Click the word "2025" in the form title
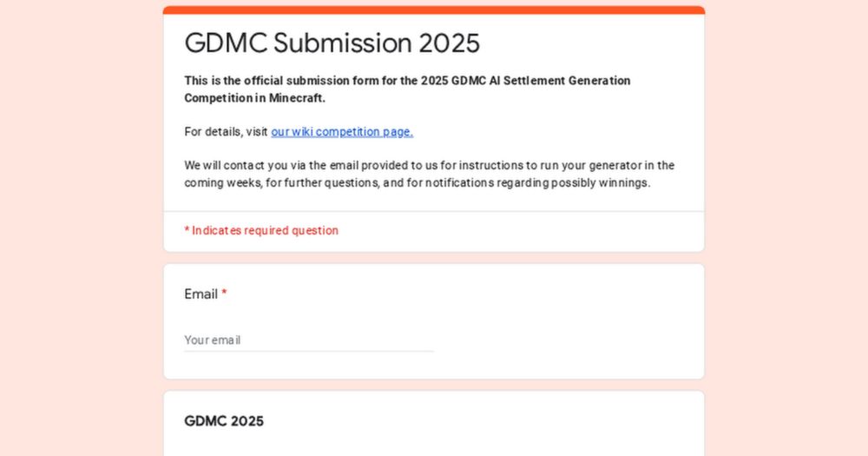This screenshot has height=456, width=868. (450, 43)
